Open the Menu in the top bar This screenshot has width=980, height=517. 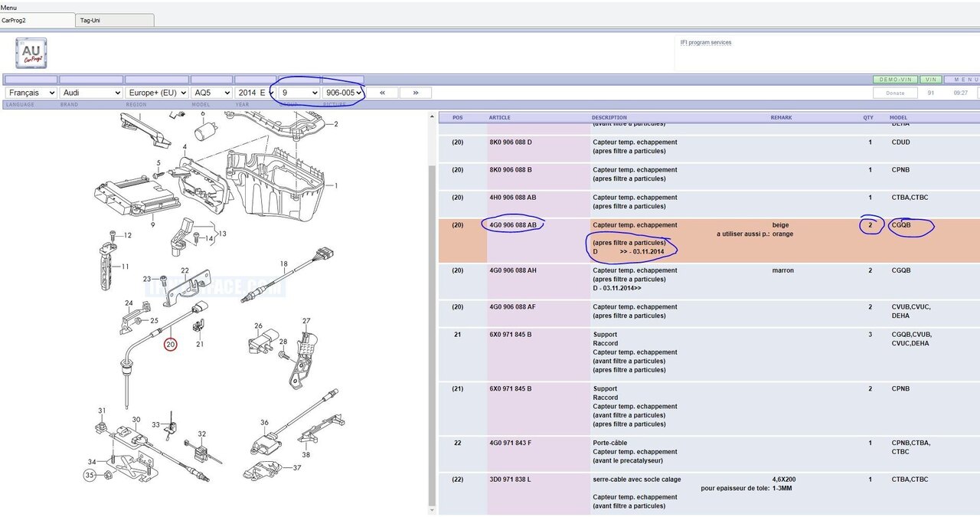pyautogui.click(x=9, y=8)
